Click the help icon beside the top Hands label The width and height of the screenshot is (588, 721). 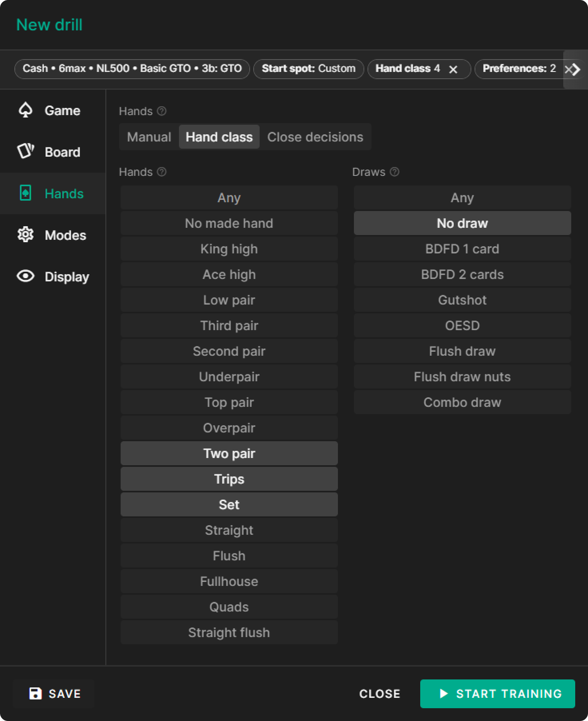coord(162,111)
